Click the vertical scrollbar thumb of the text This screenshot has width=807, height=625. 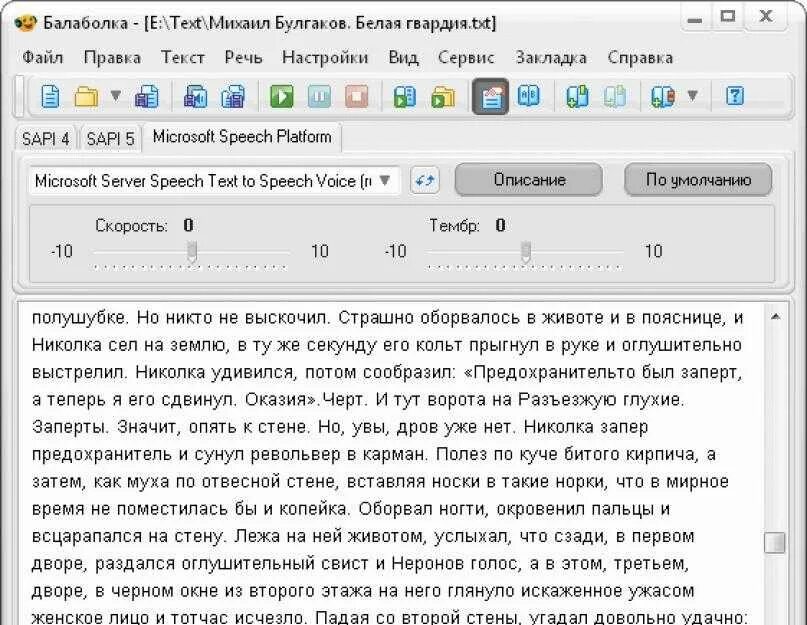coord(775,542)
